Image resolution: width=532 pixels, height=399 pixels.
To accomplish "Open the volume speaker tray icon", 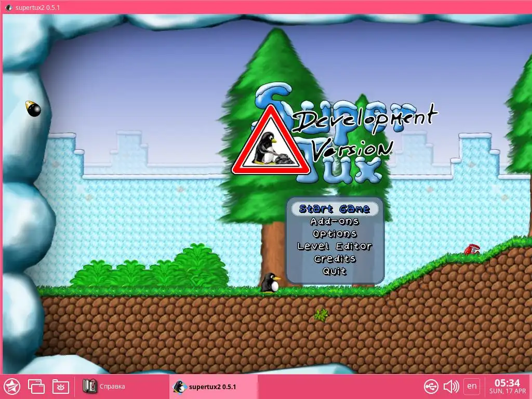I will point(451,387).
